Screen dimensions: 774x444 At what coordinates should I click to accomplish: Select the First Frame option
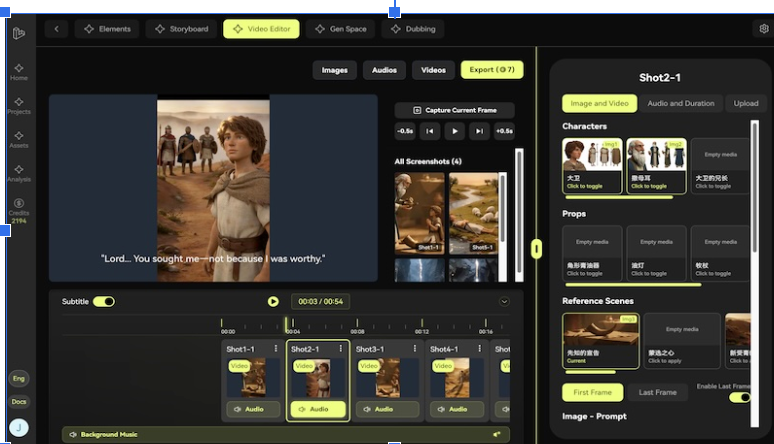(x=592, y=393)
